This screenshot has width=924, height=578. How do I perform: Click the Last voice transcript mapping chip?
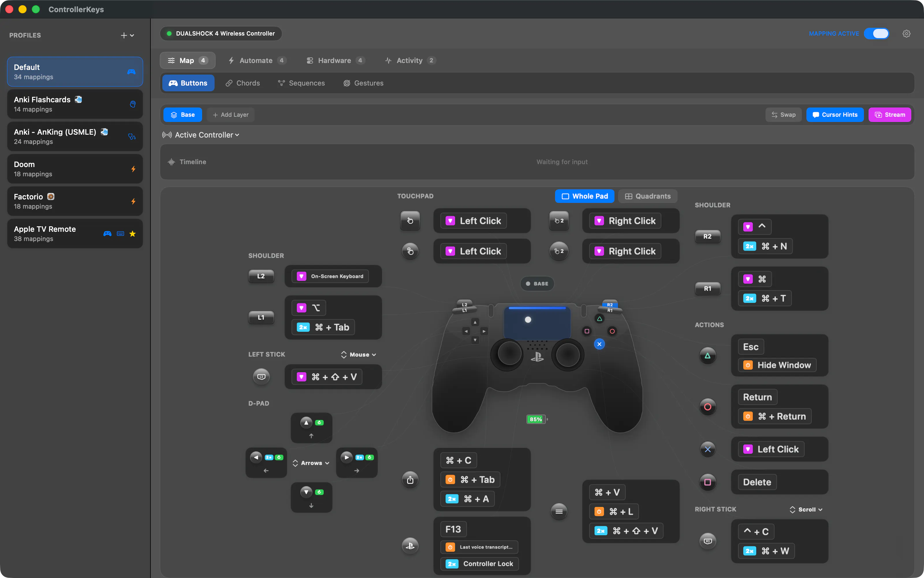coord(479,547)
